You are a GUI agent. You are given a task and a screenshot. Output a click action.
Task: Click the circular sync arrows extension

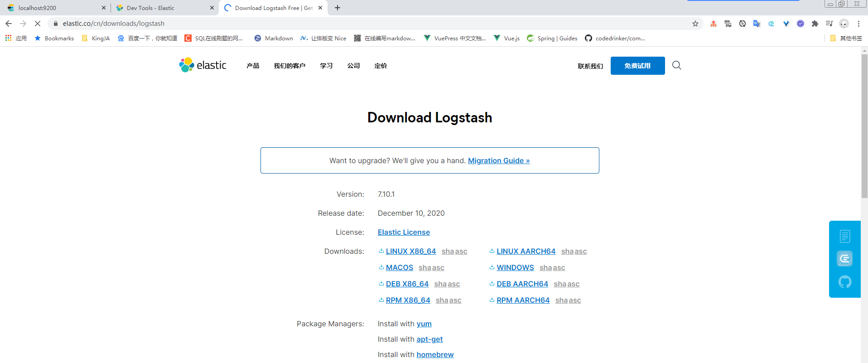pyautogui.click(x=743, y=24)
